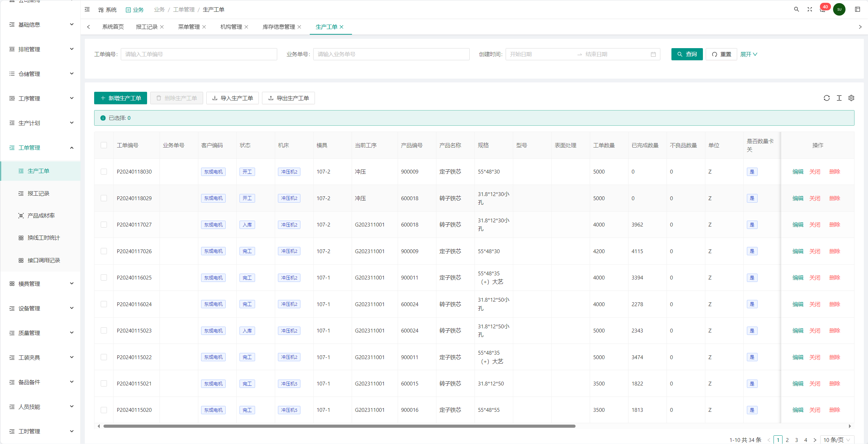Go to page 2
Screen dimensions: 868x444
787,440
